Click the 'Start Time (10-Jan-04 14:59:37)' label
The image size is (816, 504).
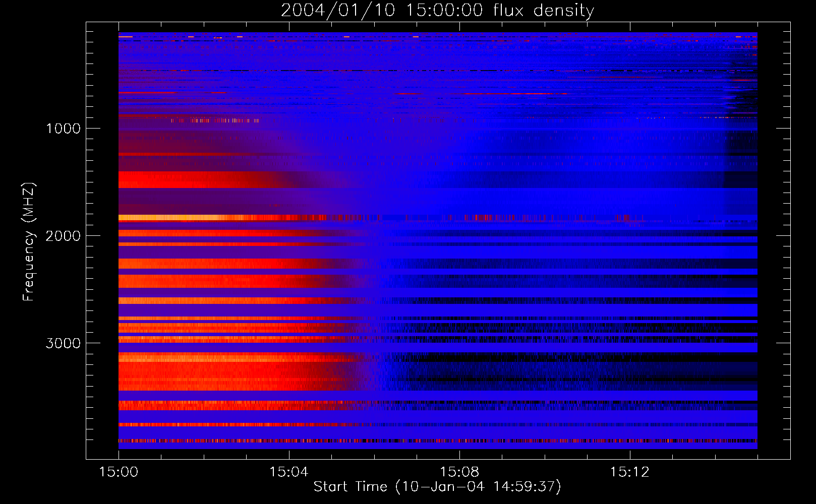click(437, 486)
